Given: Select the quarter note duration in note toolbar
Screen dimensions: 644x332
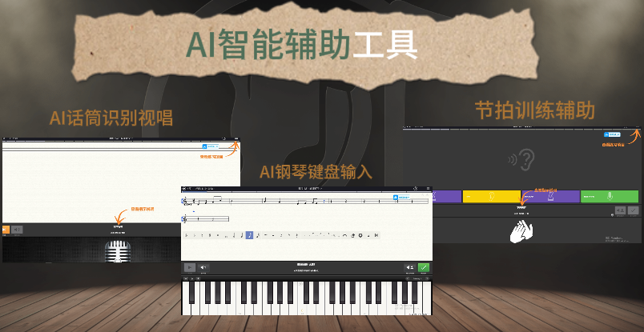Looking at the screenshot, I should [x=242, y=235].
